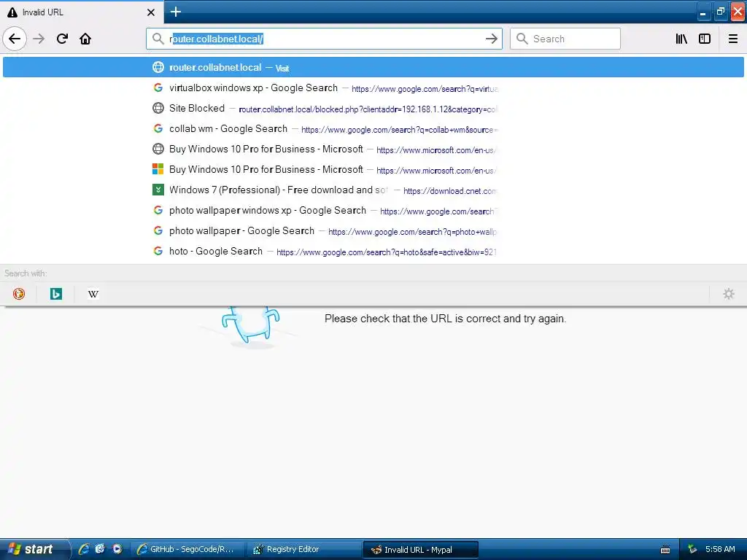Open a new tab with plus button
The height and width of the screenshot is (560, 747).
coord(175,12)
